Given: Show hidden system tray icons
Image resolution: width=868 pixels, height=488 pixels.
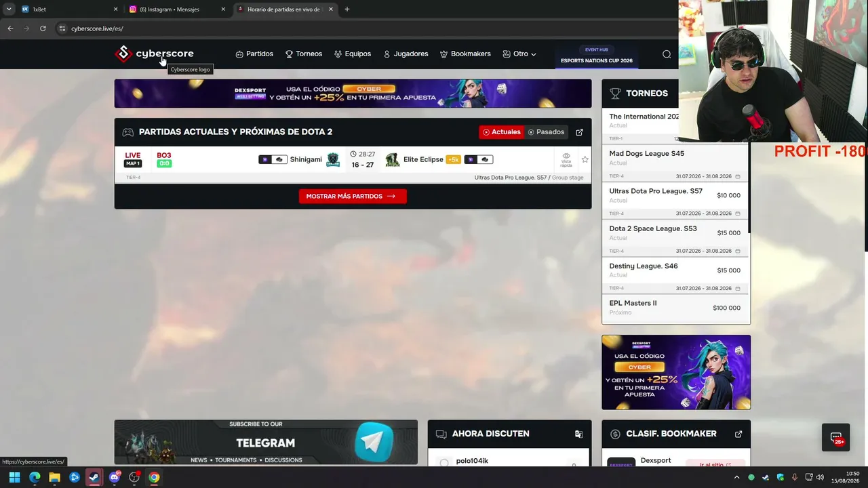Looking at the screenshot, I should [x=736, y=477].
